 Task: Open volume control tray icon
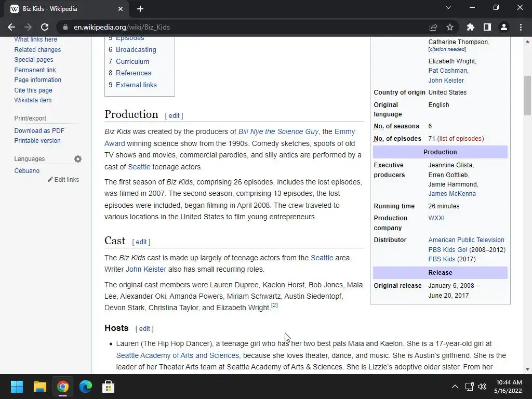pos(482,387)
